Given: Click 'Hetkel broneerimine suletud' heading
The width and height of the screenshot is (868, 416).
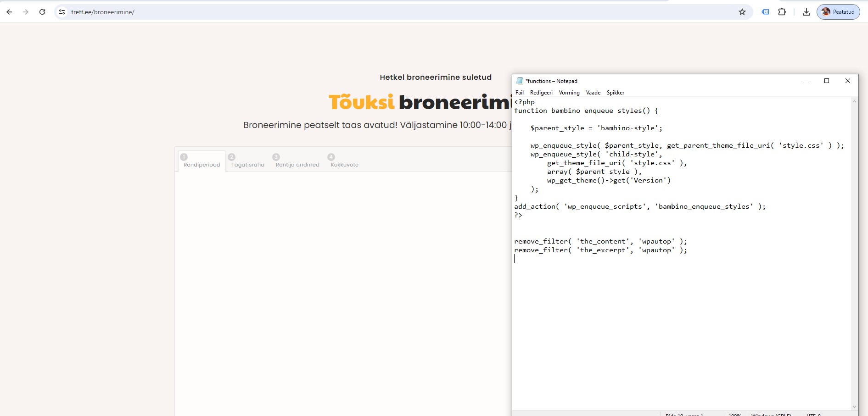Looking at the screenshot, I should pos(436,77).
